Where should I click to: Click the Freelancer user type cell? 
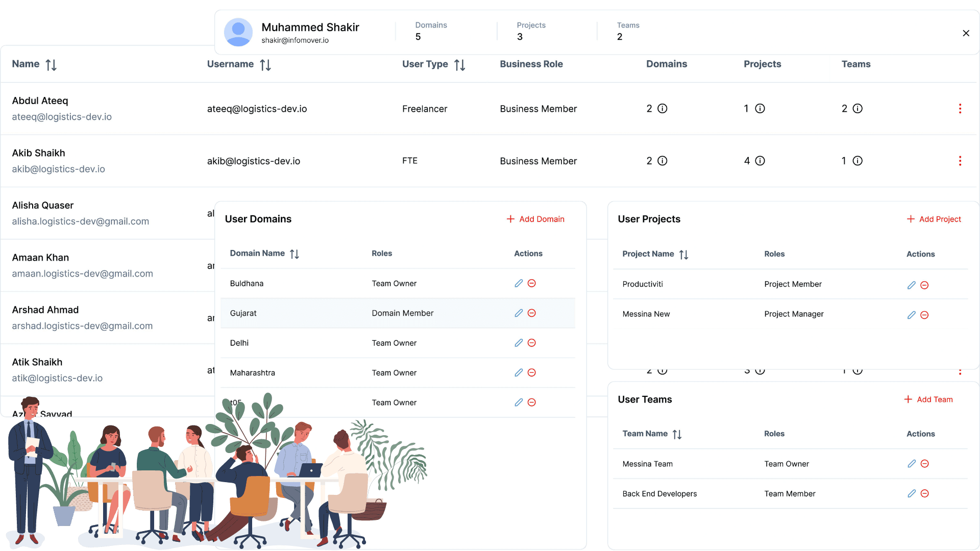[424, 109]
